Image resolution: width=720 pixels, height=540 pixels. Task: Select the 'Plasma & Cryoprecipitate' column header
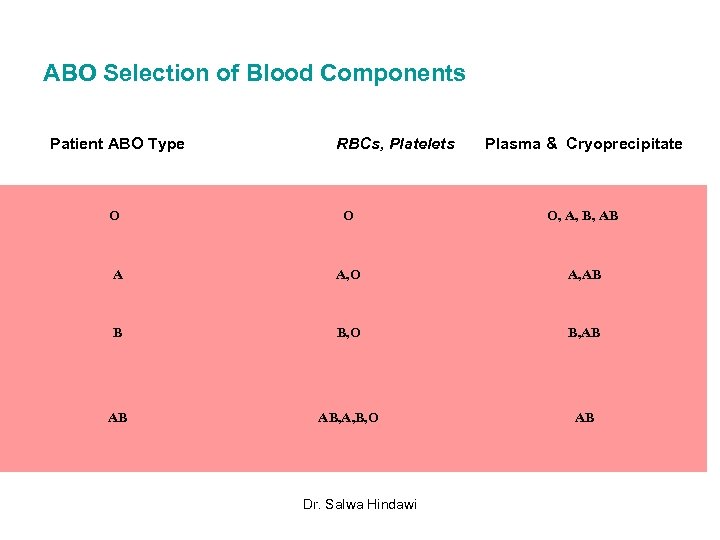click(x=583, y=144)
